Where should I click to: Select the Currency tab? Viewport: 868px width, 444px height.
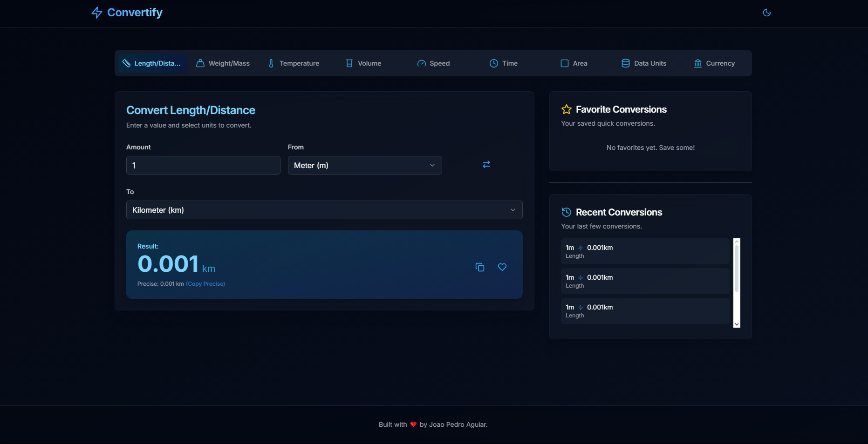714,63
